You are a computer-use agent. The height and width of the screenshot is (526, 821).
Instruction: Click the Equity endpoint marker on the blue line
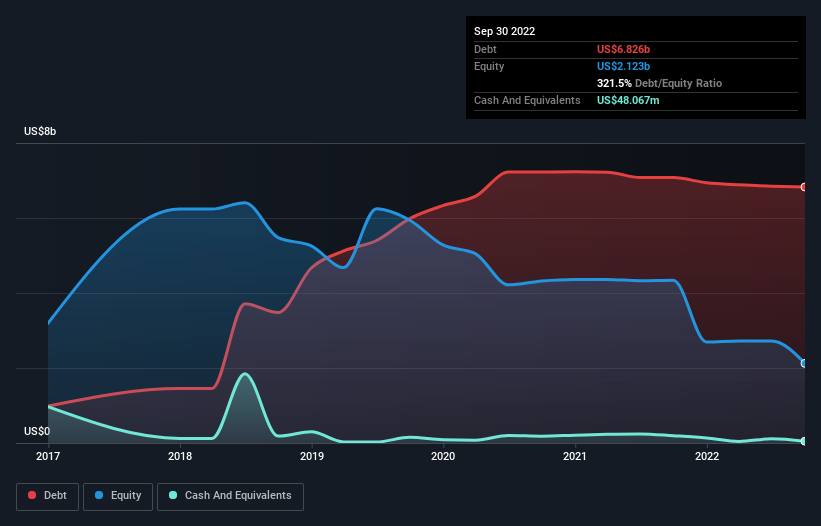coord(804,363)
